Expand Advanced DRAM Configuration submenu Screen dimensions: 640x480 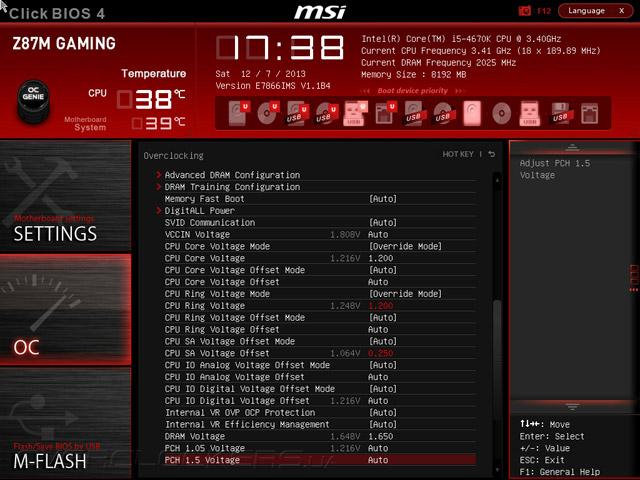click(232, 175)
